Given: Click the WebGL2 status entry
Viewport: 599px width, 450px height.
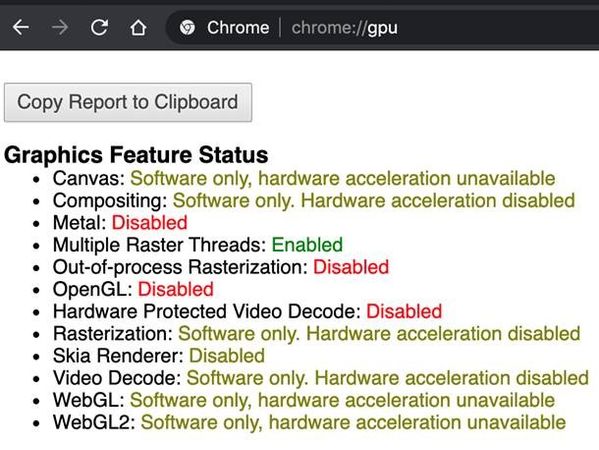Looking at the screenshot, I should pos(309,422).
